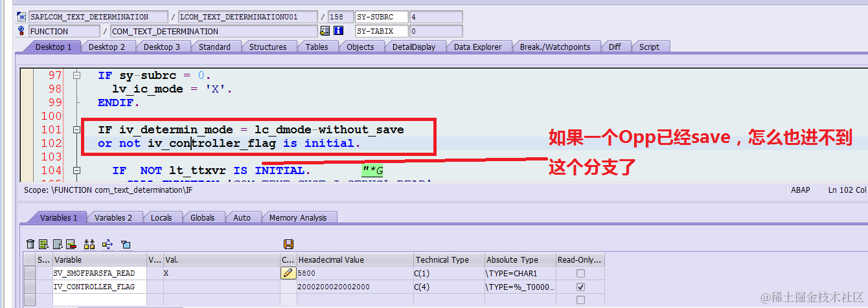Viewport: 868px width, 308px height.
Task: Click the SV_SMOFPARSFA_READ variable name cell
Action: [x=100, y=273]
